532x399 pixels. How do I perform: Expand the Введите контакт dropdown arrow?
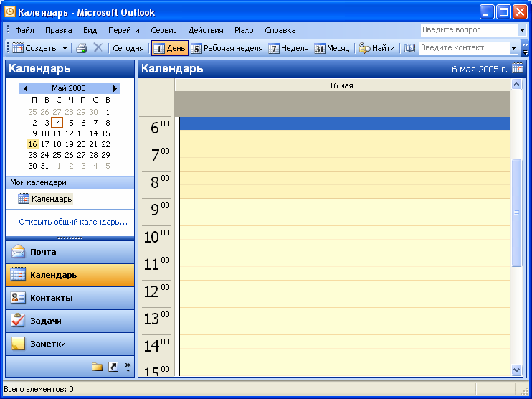(x=513, y=48)
